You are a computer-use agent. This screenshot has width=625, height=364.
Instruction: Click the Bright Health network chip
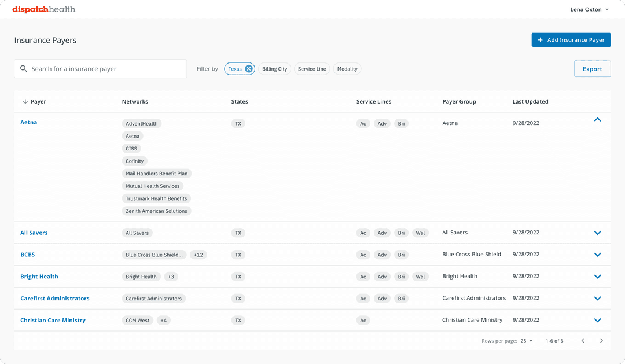141,277
